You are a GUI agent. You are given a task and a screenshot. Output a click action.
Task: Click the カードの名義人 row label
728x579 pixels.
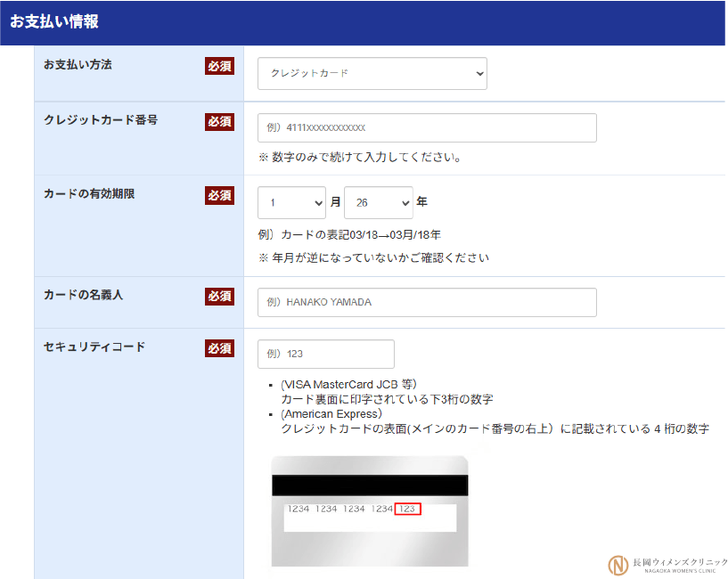point(84,295)
